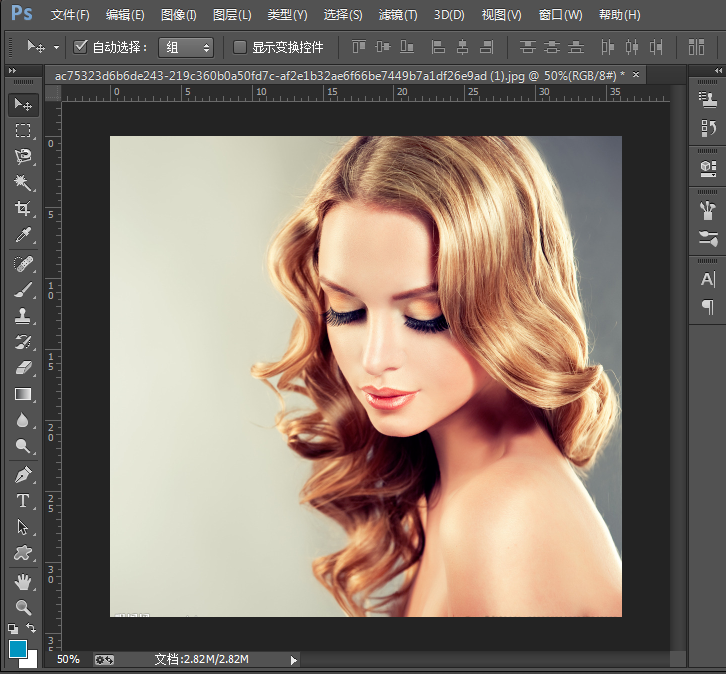Click the blue foreground color swatch

17,649
